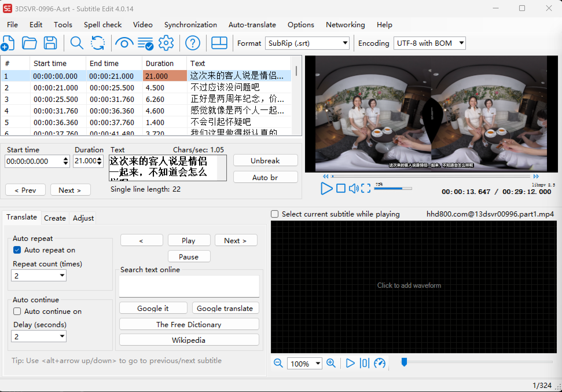Open the Networking menu
Viewport: 562px width, 392px height.
click(x=346, y=25)
